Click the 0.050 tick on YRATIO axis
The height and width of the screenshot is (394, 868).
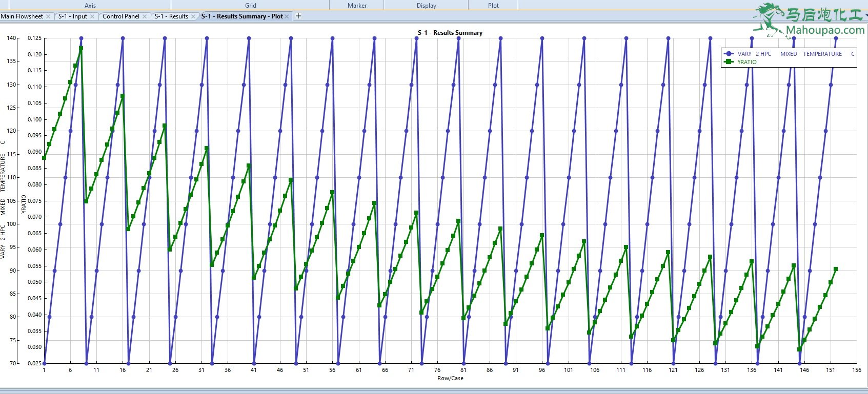(34, 282)
